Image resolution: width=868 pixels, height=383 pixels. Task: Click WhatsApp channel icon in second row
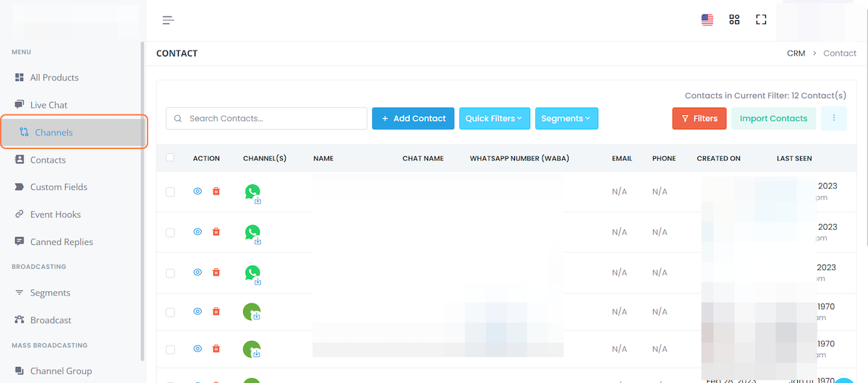[x=252, y=233]
